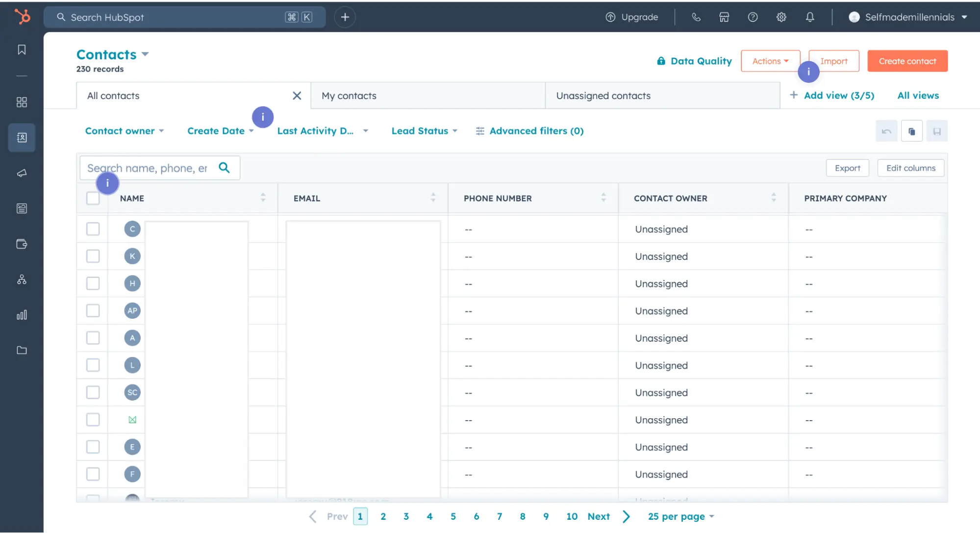This screenshot has height=533, width=980.
Task: Click the Create contact button
Action: 907,61
